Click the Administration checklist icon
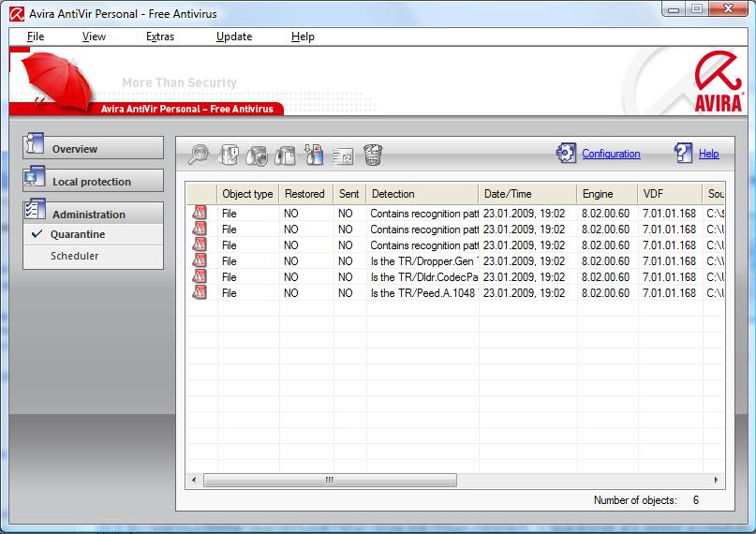The height and width of the screenshot is (534, 756). point(35,210)
